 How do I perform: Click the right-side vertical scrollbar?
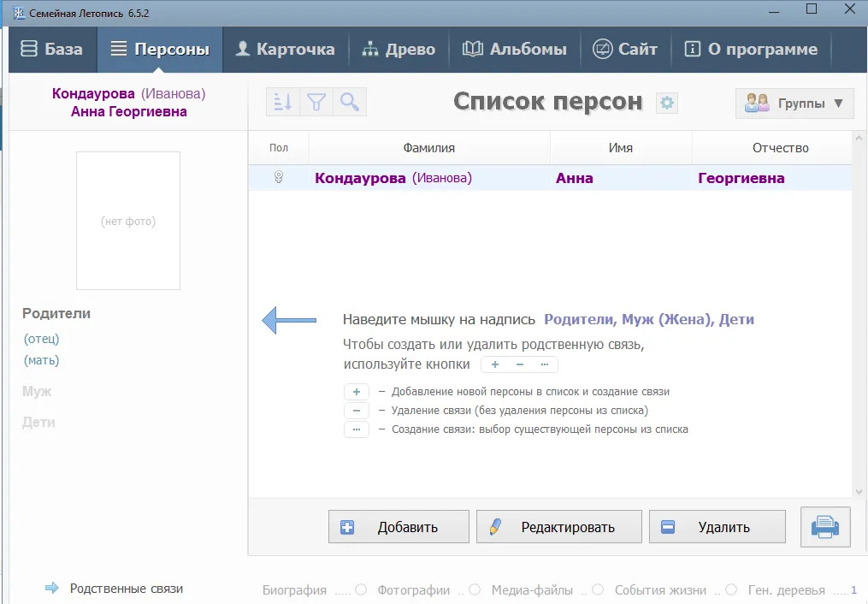coord(859,317)
